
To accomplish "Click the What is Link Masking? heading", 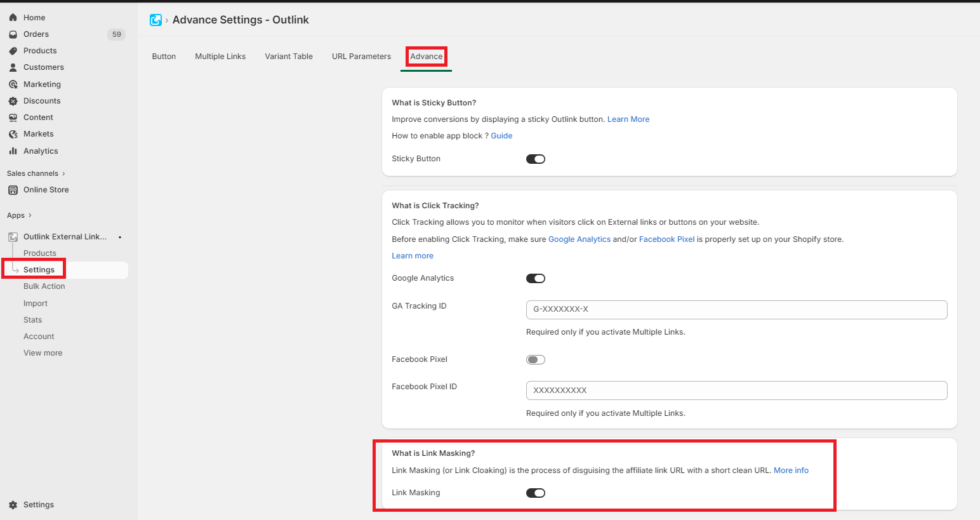I will (x=434, y=453).
